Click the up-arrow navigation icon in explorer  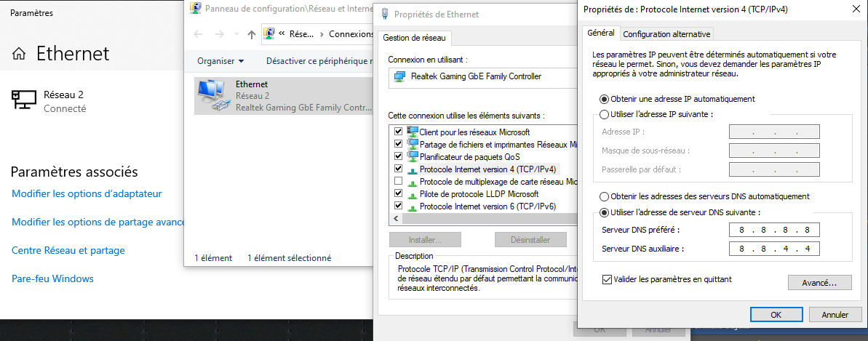(252, 34)
